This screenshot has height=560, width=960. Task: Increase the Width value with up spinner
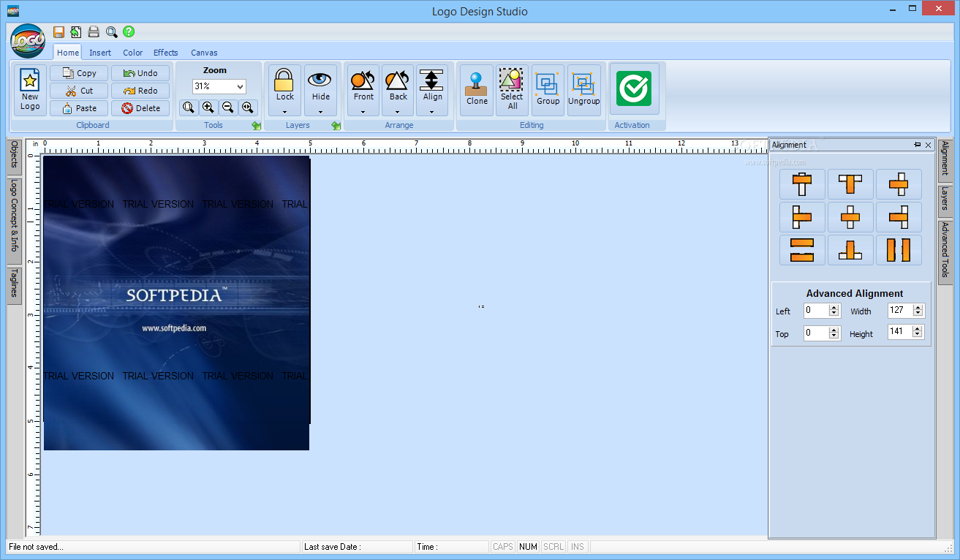[x=918, y=307]
